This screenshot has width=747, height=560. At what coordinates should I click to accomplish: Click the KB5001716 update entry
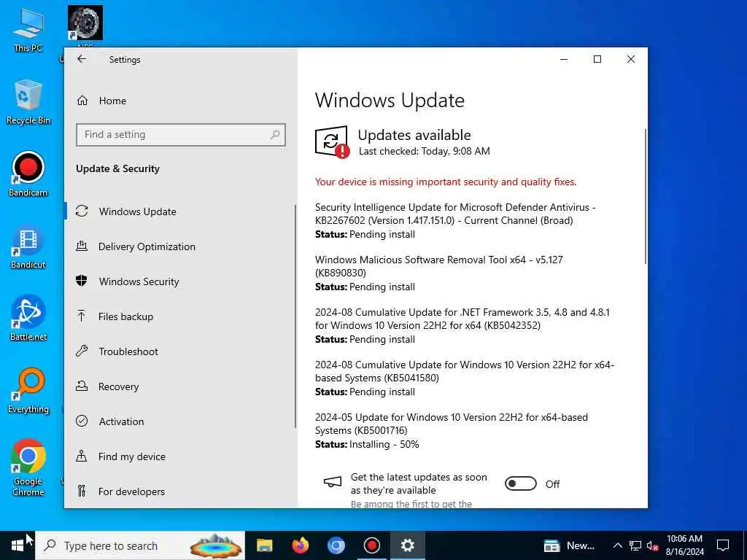(x=452, y=430)
